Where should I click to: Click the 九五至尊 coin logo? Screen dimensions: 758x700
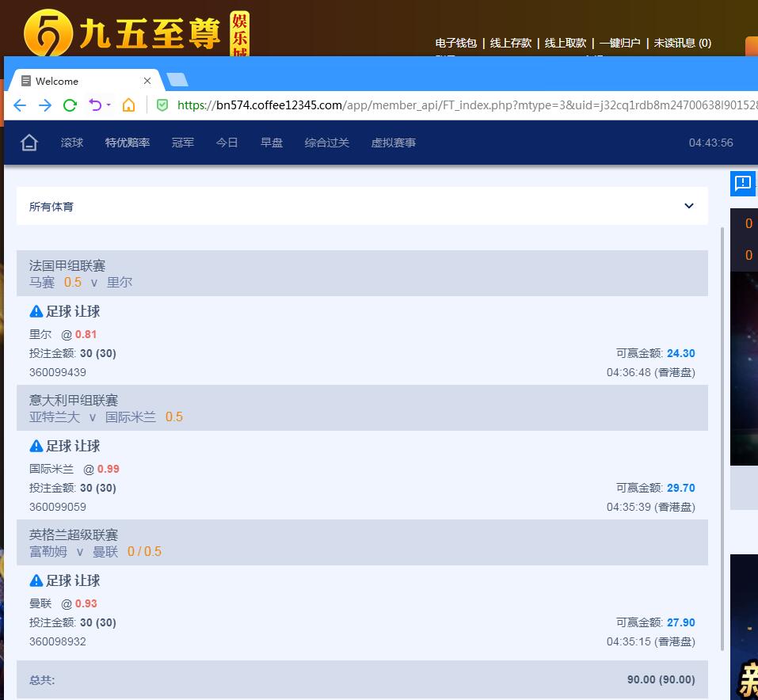click(x=48, y=34)
